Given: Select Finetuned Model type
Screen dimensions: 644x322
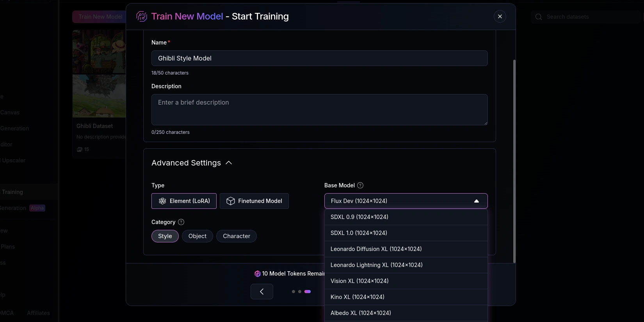Looking at the screenshot, I should [x=254, y=201].
